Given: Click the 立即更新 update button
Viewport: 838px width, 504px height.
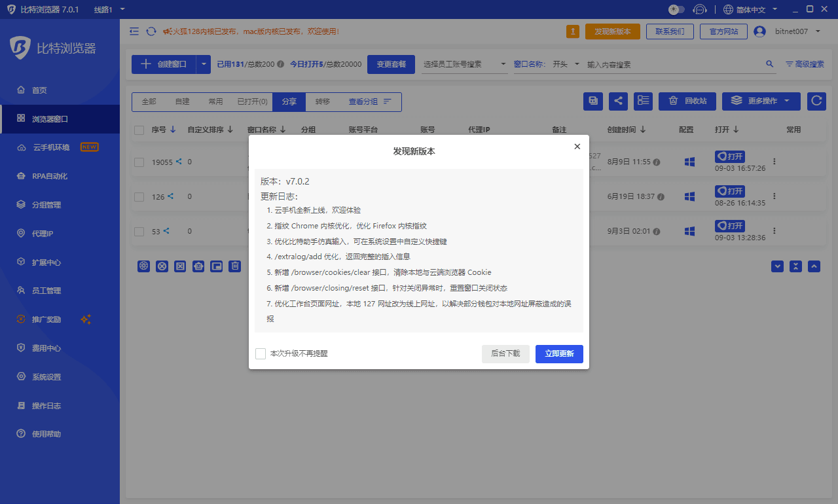Looking at the screenshot, I should 559,353.
